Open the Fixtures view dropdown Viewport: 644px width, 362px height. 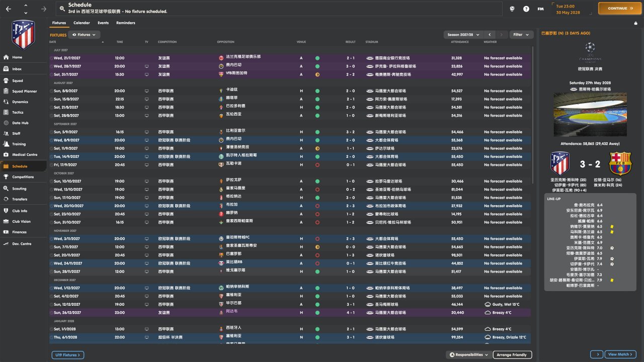[86, 35]
